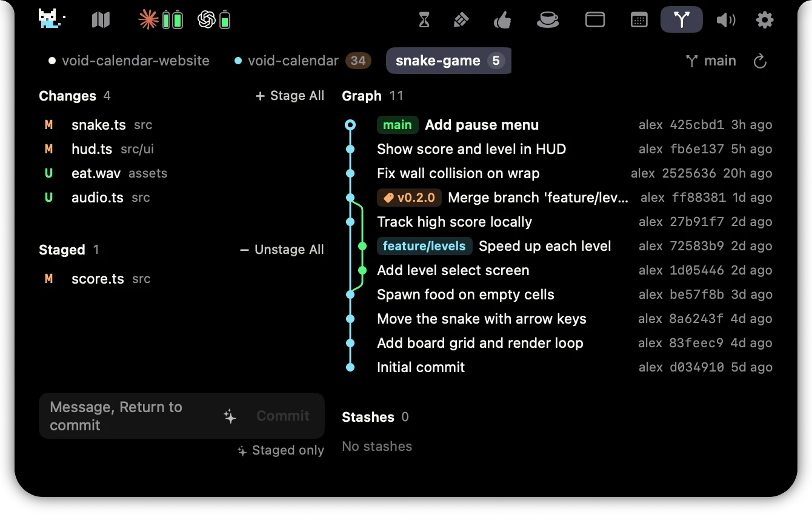Toggle the Staged only option
This screenshot has width=812, height=520.
[x=281, y=450]
